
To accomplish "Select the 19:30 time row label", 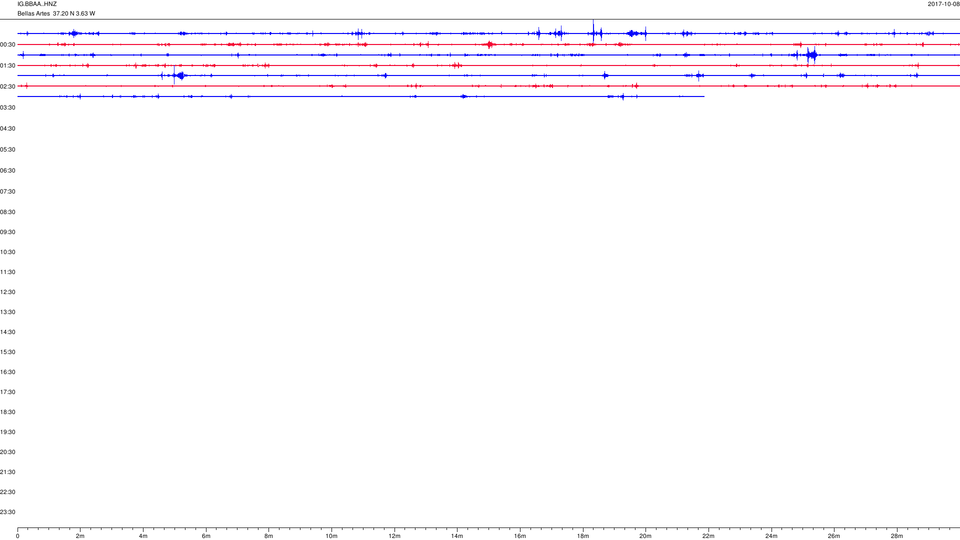I will coord(7,432).
